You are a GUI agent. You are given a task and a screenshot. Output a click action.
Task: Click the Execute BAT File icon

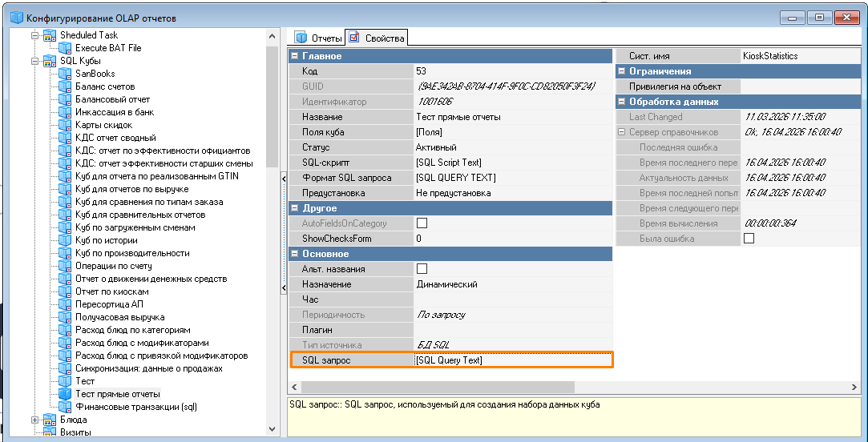click(65, 48)
